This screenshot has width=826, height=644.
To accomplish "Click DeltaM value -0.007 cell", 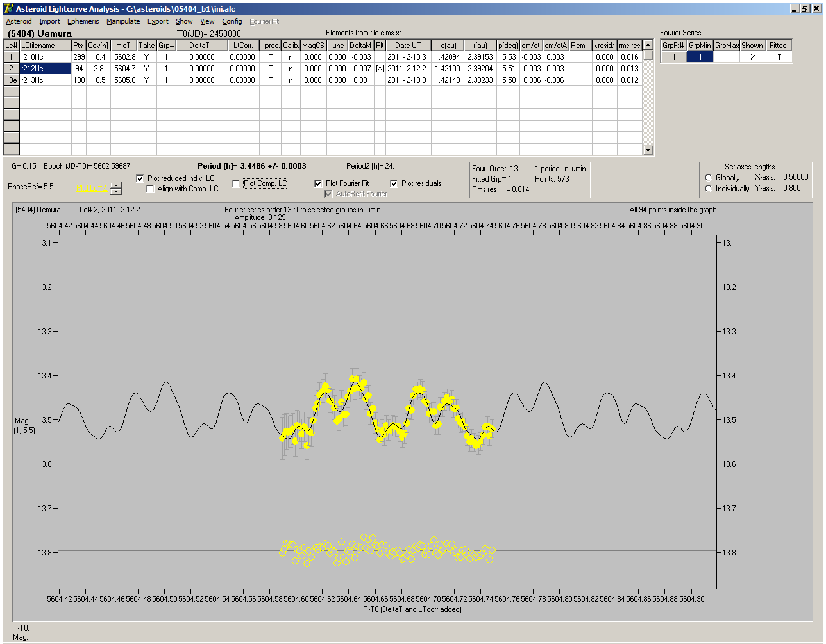I will click(361, 69).
